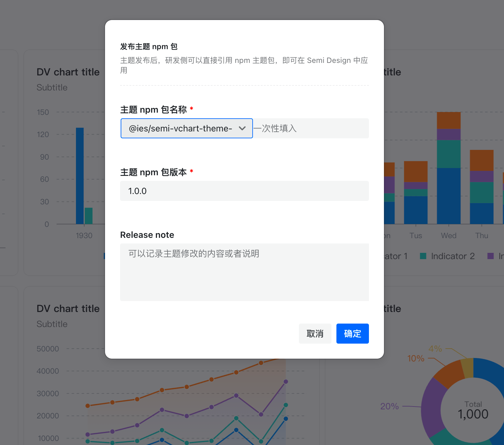Click the tall blue bar above 1930

80,175
